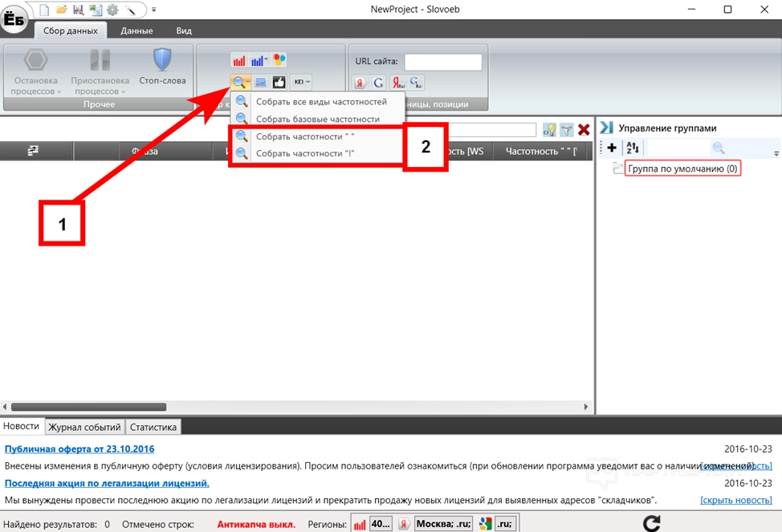Sort by the Частотность " " column header
The image size is (782, 532).
click(x=542, y=151)
